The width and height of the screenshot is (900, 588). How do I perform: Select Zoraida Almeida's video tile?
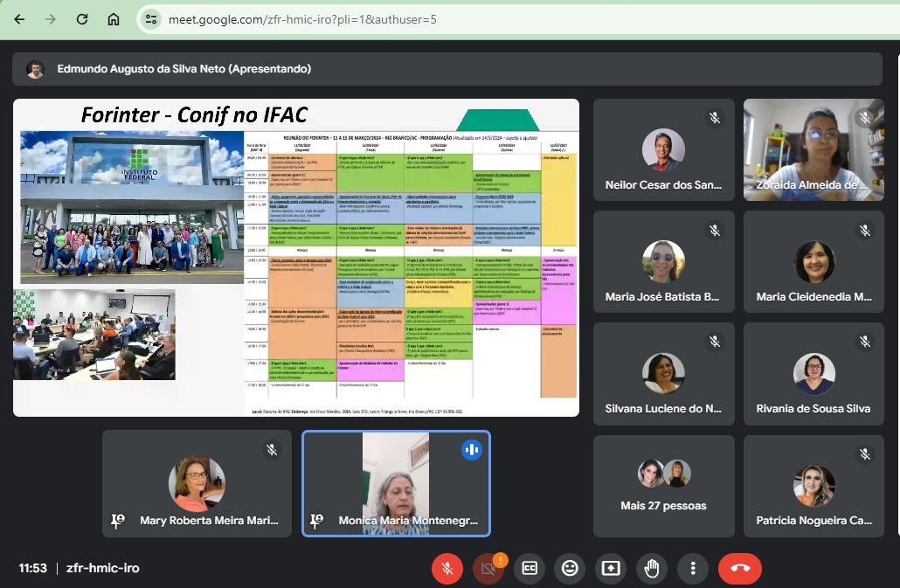coord(813,149)
